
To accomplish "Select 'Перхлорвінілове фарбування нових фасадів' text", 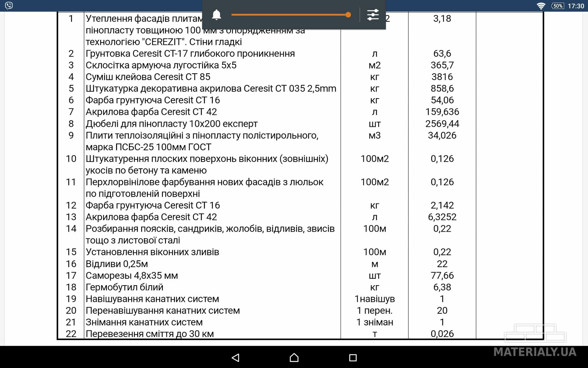I will 205,188.
